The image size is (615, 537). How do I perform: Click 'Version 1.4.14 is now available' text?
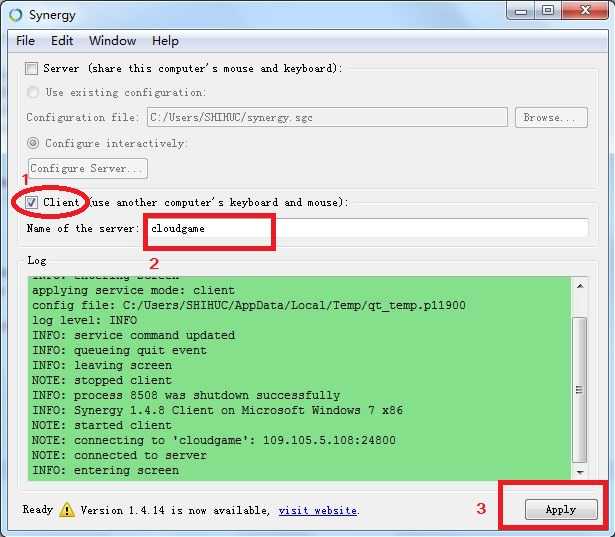[x=175, y=510]
